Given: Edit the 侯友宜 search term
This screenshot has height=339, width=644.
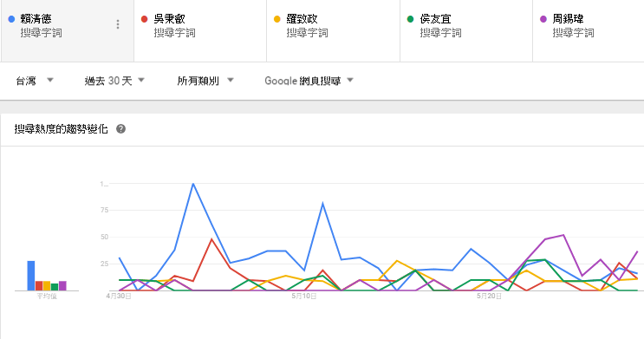Looking at the screenshot, I should tap(435, 19).
